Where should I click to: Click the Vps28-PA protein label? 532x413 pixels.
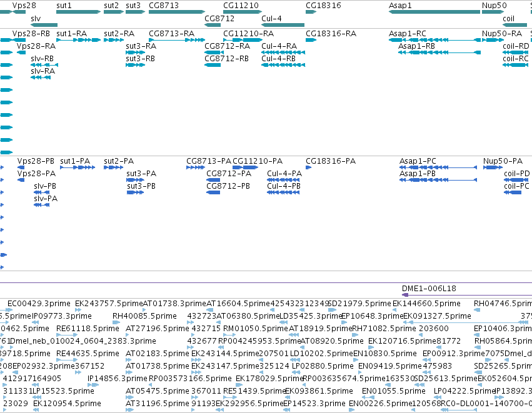point(37,174)
